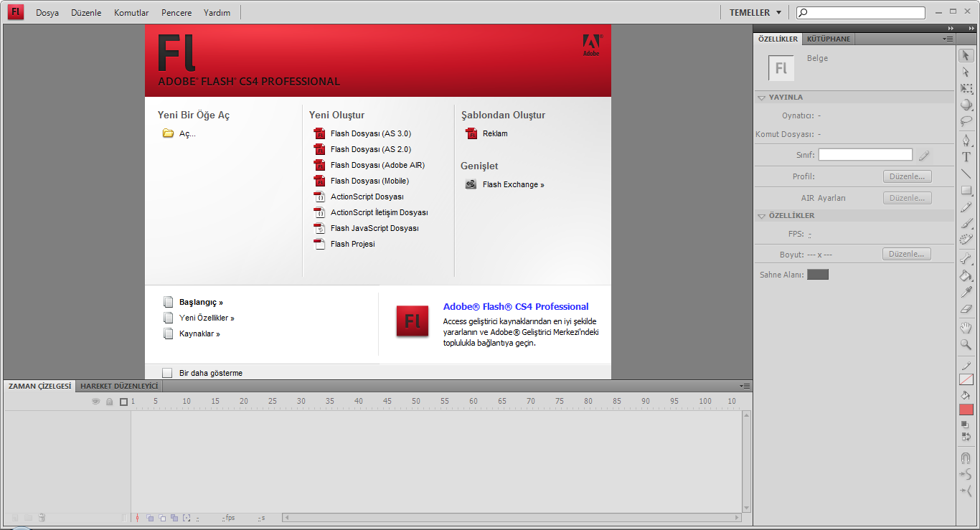Select the Deco tool
Image resolution: width=980 pixels, height=530 pixels.
tap(966, 240)
